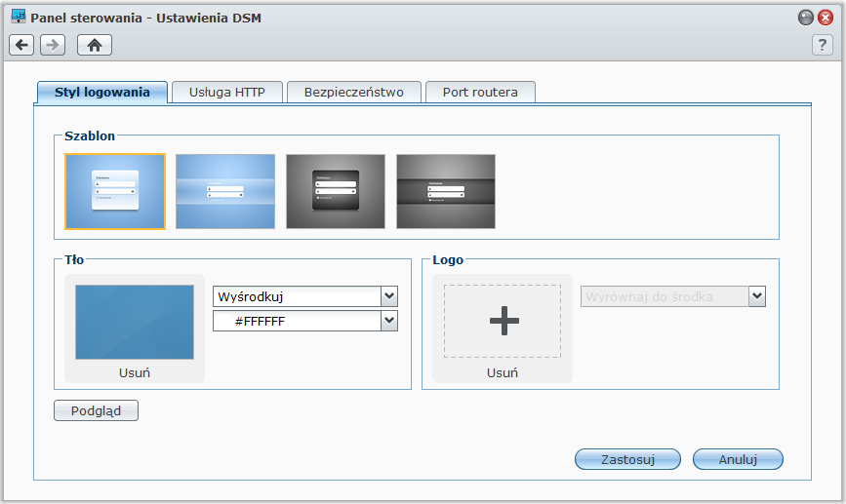Open the Port routera tab
Viewport: 846px width, 504px height.
point(480,93)
